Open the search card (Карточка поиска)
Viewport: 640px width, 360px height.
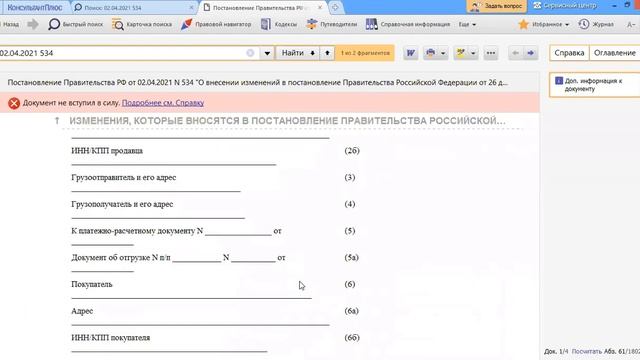click(x=142, y=24)
